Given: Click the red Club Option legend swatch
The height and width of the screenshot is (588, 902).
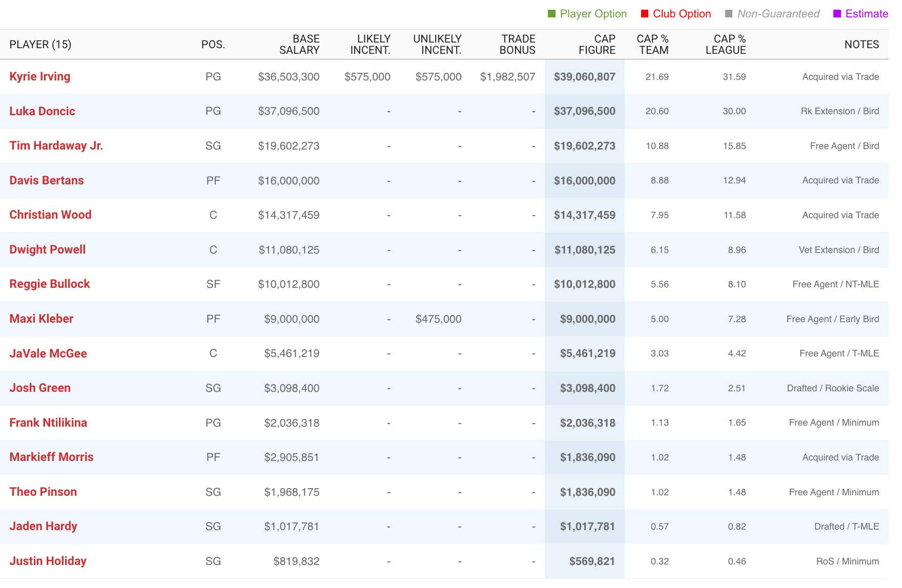Looking at the screenshot, I should click(x=645, y=14).
